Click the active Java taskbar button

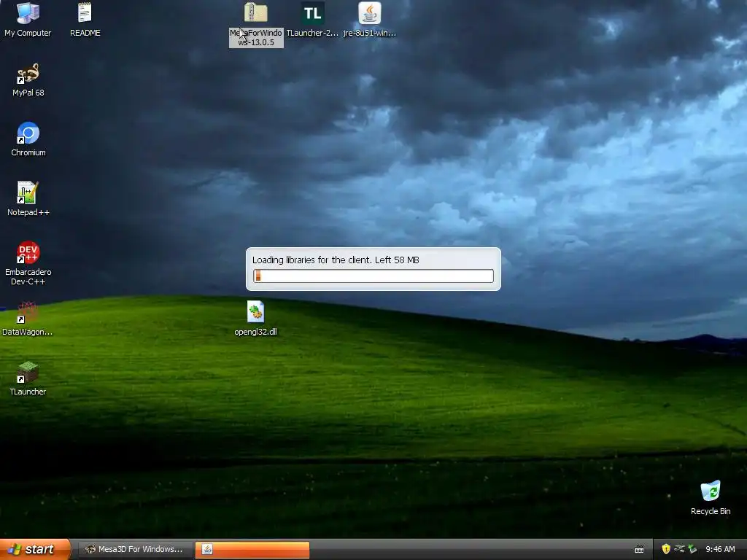pyautogui.click(x=252, y=549)
